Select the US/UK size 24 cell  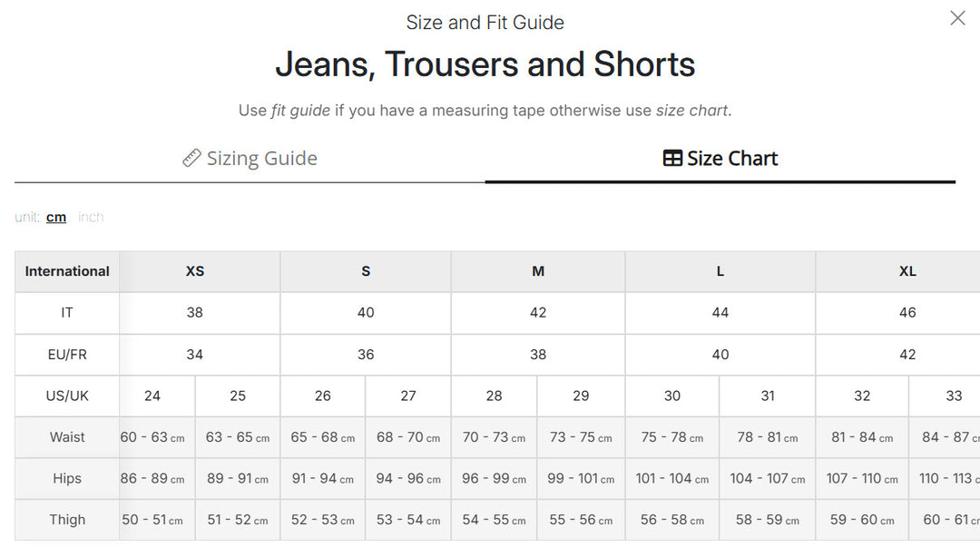152,396
